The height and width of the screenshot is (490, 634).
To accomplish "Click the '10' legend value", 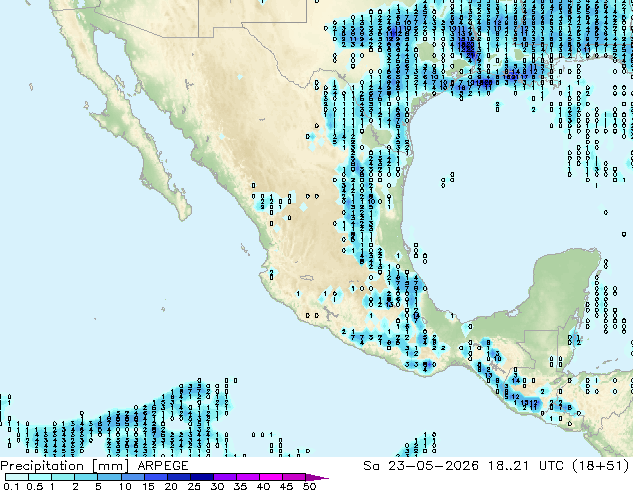I will pos(125,486).
